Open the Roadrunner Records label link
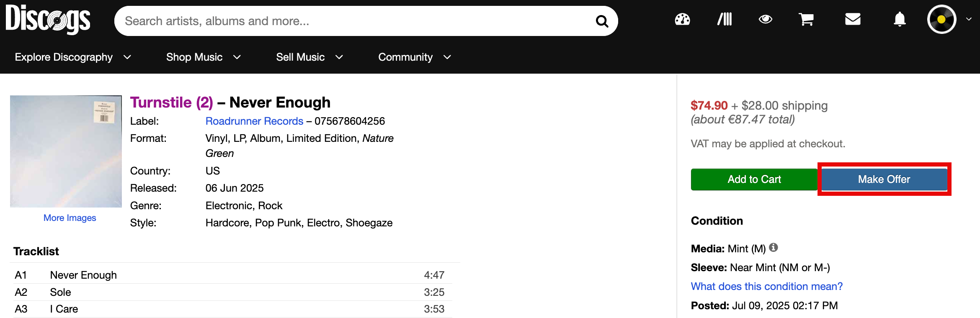980x318 pixels. (254, 121)
